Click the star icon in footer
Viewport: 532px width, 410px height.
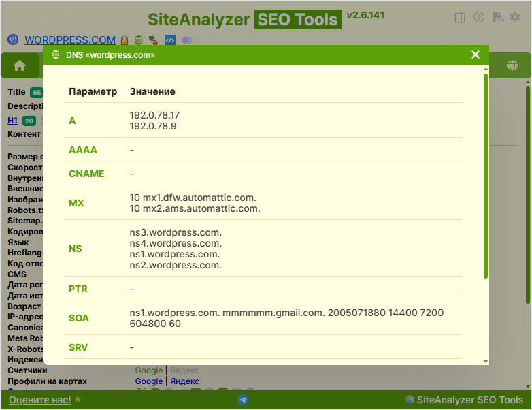(x=78, y=399)
